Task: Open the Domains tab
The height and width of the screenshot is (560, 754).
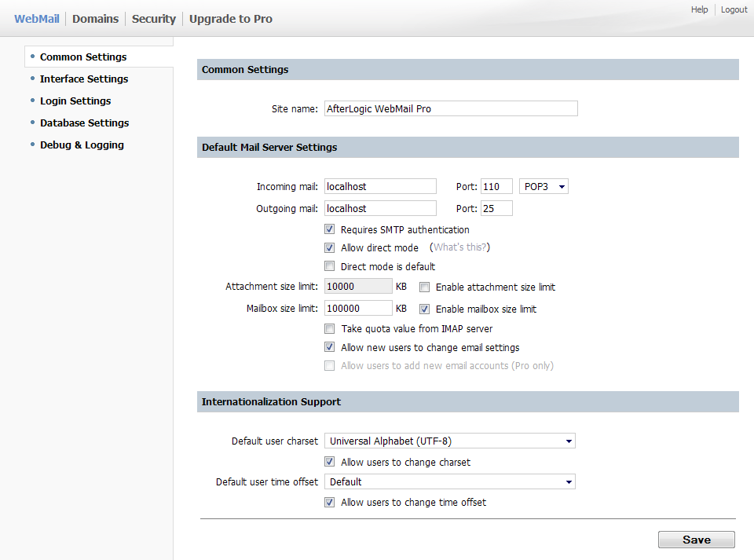Action: tap(95, 19)
